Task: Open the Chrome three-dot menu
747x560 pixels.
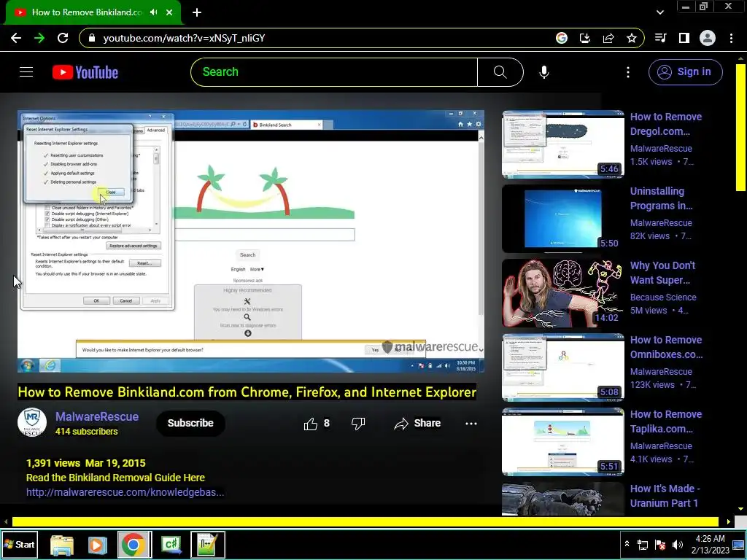Action: tap(731, 38)
